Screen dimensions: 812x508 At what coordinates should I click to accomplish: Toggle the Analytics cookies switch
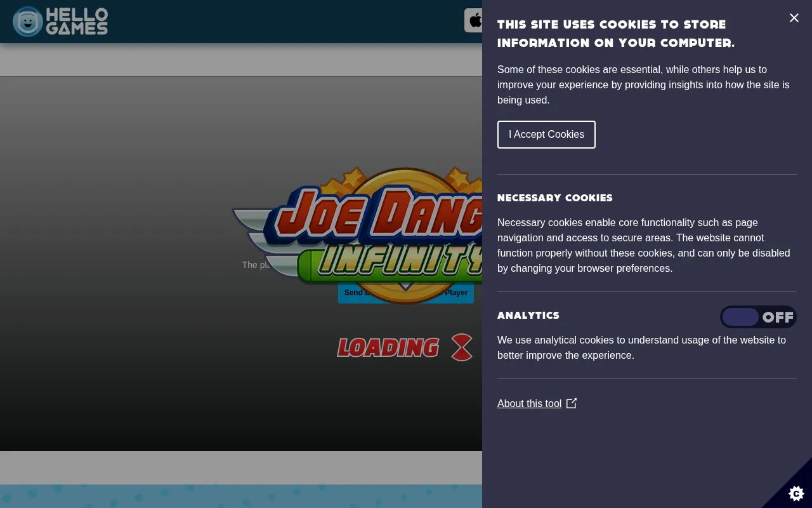(758, 317)
